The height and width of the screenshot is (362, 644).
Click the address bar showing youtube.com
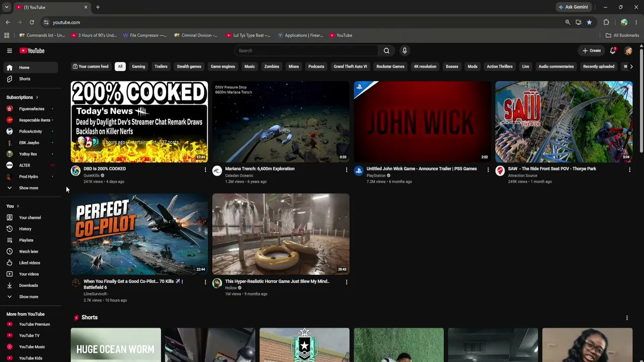(x=302, y=22)
